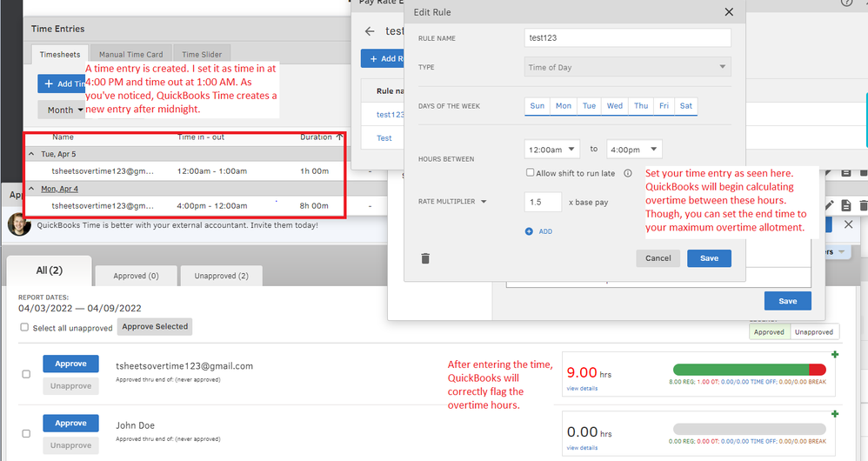The width and height of the screenshot is (868, 461).
Task: Go back with the arrow in Pay Rate panel
Action: click(370, 31)
